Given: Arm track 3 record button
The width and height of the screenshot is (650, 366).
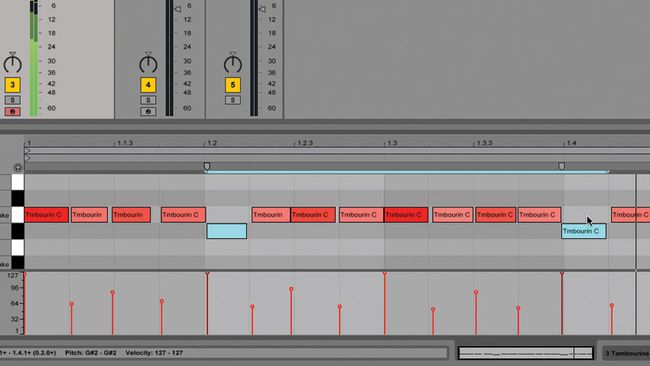Looking at the screenshot, I should (x=12, y=111).
